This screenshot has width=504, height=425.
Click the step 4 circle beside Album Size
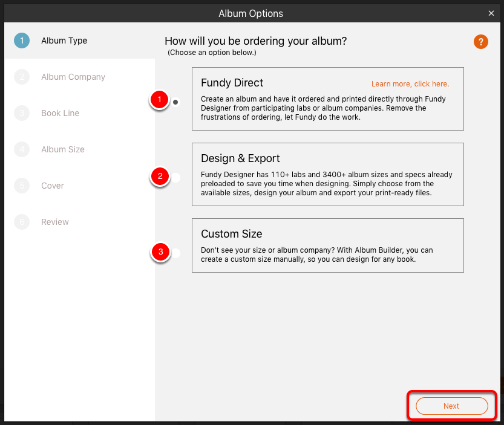22,149
